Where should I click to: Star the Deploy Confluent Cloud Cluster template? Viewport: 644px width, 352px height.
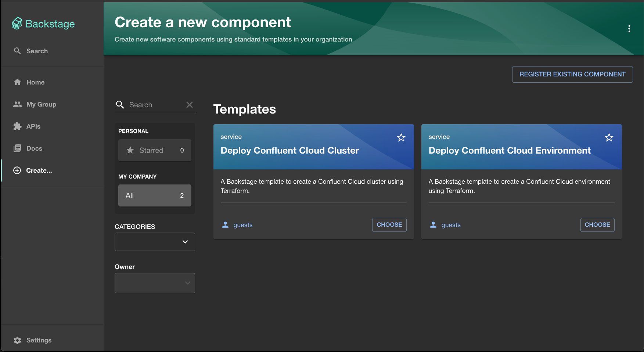401,137
